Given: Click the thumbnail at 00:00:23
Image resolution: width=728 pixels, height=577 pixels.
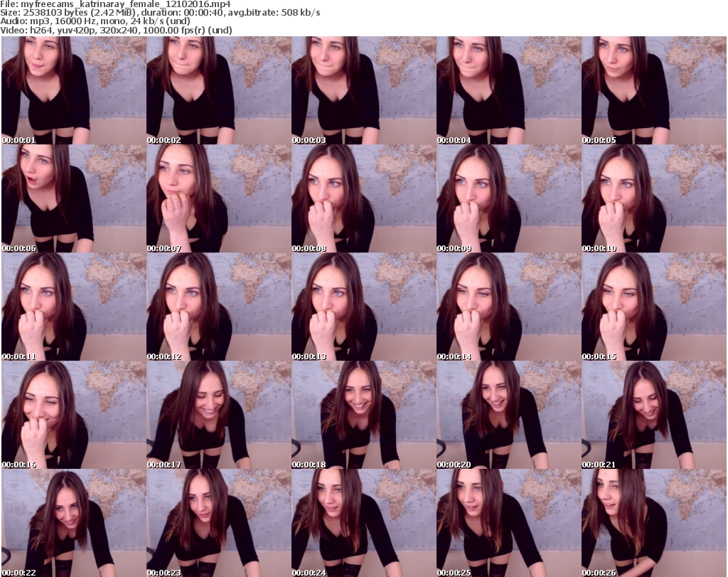Looking at the screenshot, I should click(219, 523).
